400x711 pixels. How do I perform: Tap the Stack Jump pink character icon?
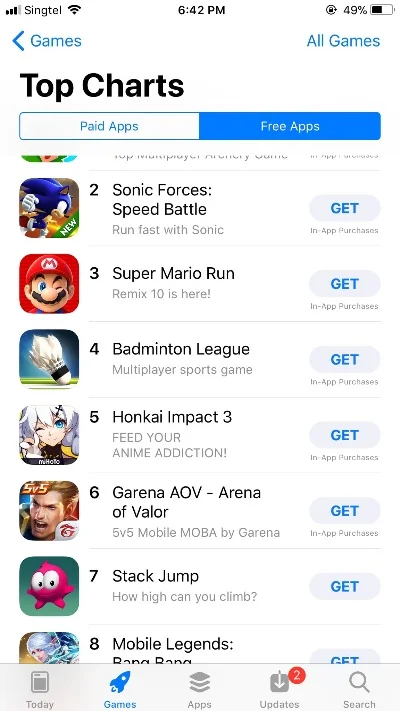[x=49, y=586]
